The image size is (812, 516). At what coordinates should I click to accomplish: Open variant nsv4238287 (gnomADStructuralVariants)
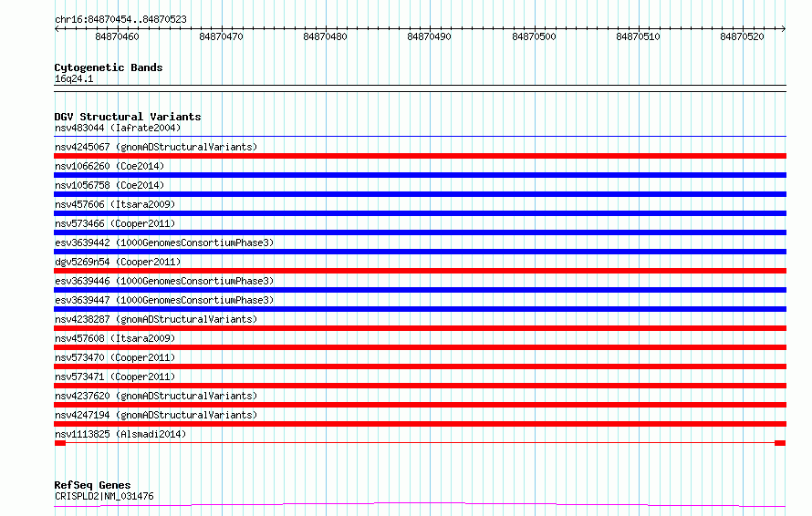click(x=156, y=319)
